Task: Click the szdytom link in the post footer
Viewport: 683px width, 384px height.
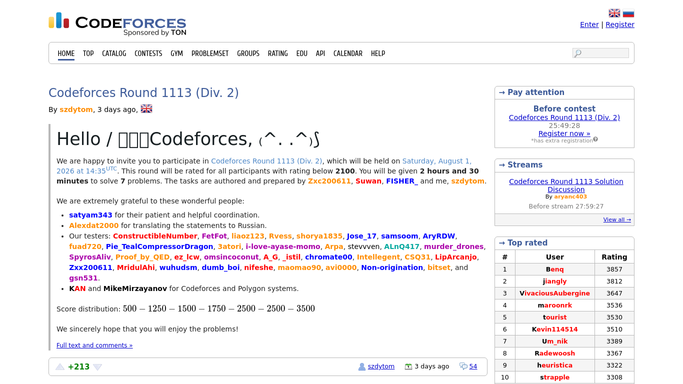Action: click(381, 367)
